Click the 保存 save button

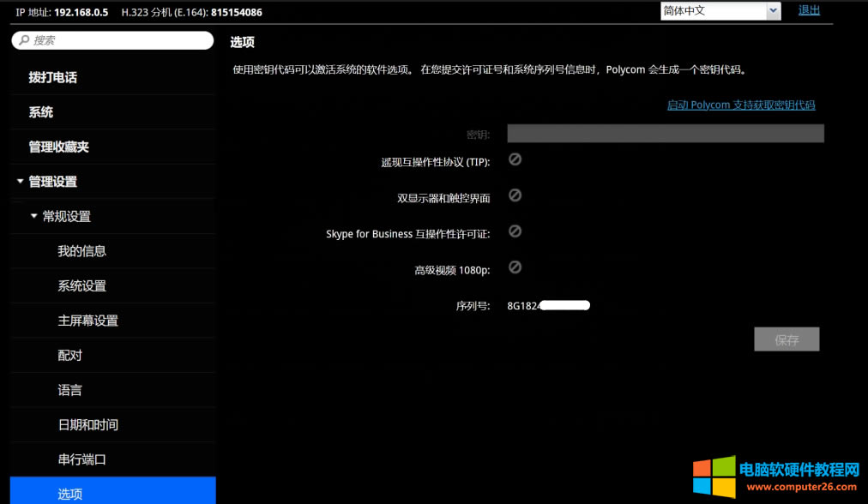pos(786,339)
